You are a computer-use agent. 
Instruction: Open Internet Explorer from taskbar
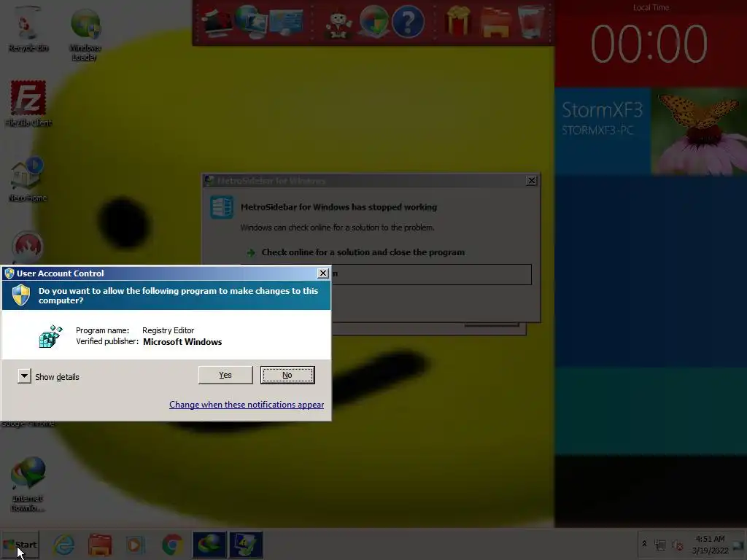(x=64, y=544)
